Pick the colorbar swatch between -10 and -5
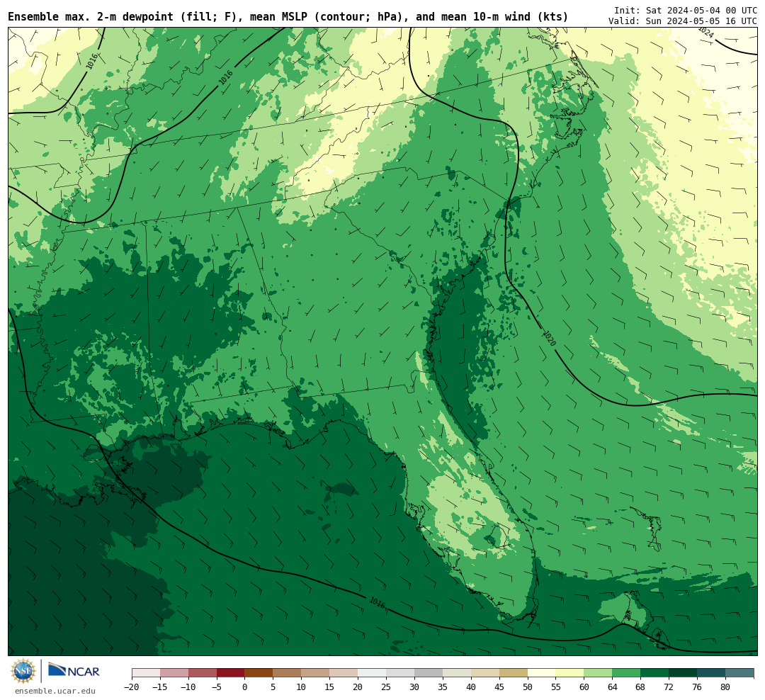This screenshot has height=700, width=765. coord(203,673)
